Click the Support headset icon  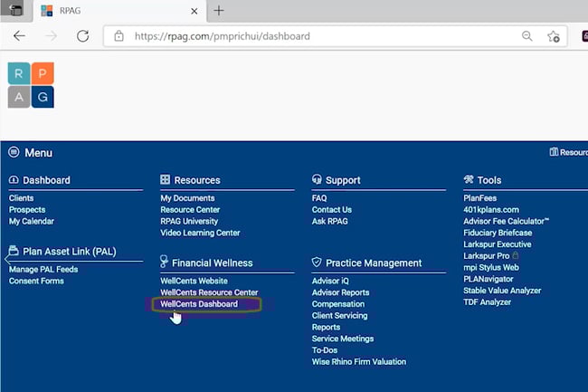pos(317,179)
